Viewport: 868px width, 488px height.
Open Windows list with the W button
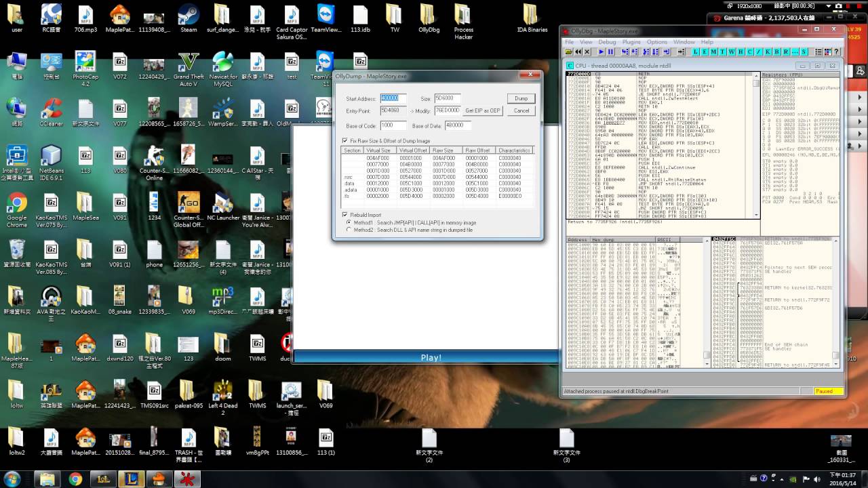pos(732,52)
